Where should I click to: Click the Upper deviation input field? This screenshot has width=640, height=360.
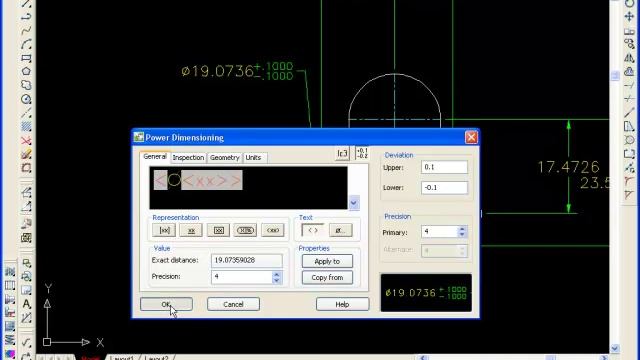point(444,167)
